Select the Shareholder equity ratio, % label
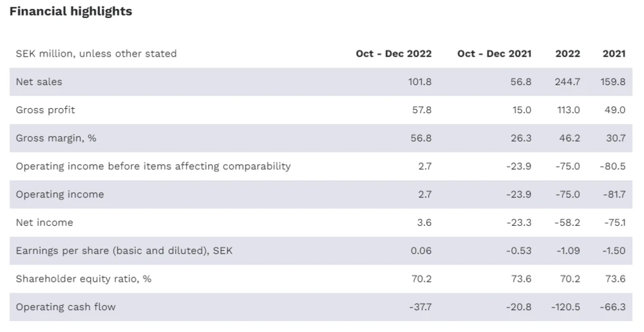 coord(84,279)
